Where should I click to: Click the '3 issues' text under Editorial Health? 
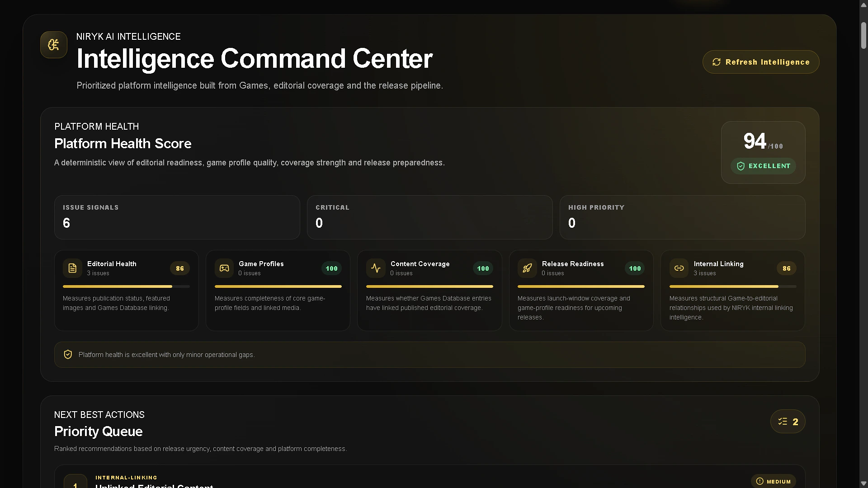[x=98, y=273]
